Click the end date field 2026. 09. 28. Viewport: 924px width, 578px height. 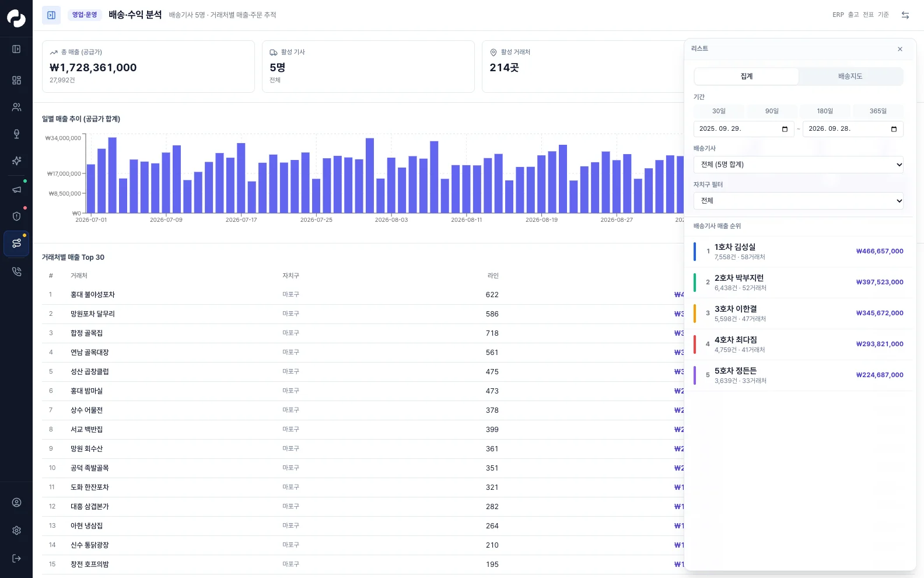(x=853, y=129)
